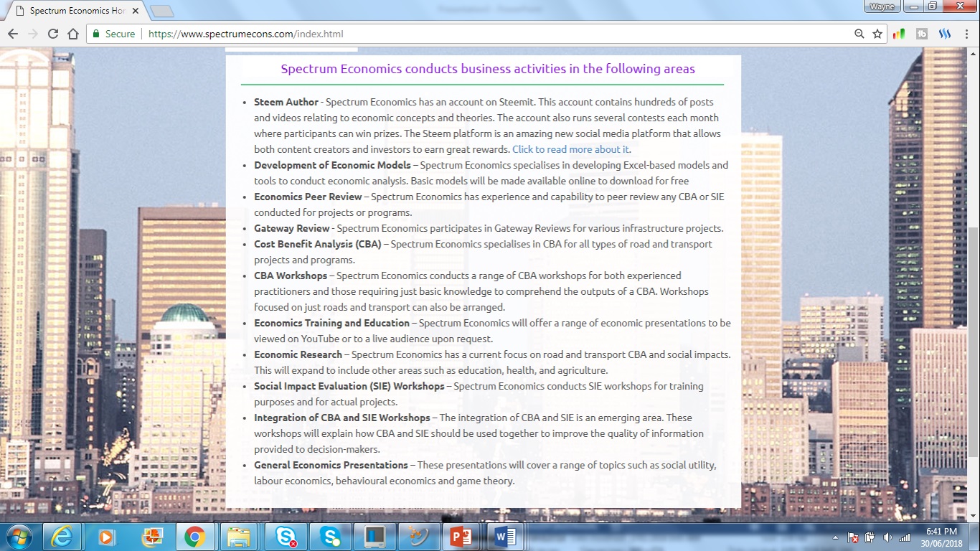Click the 'CBA Workshops' heading
The height and width of the screenshot is (551, 980).
(x=290, y=275)
